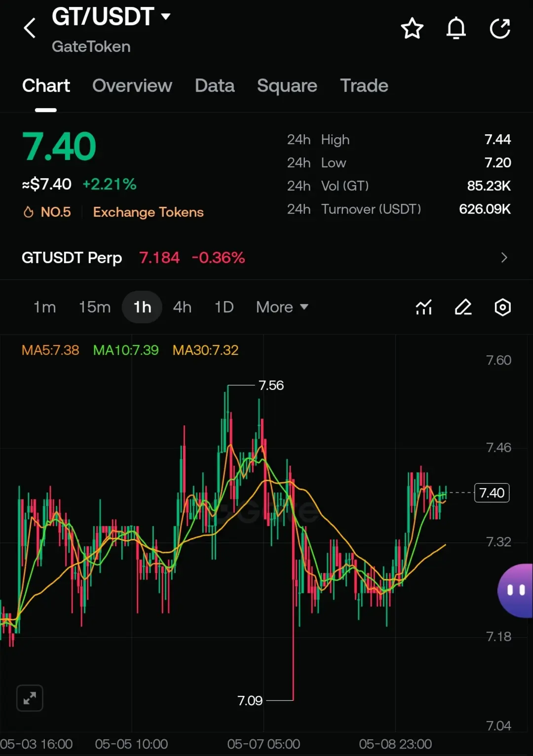533x756 pixels.
Task: Tap the current price tag 7.40 on axis
Action: [x=492, y=493]
